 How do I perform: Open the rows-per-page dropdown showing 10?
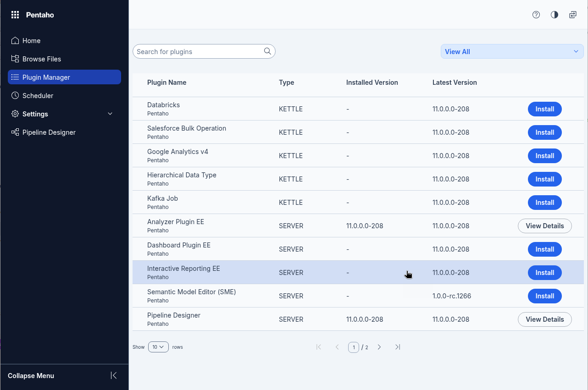point(158,347)
